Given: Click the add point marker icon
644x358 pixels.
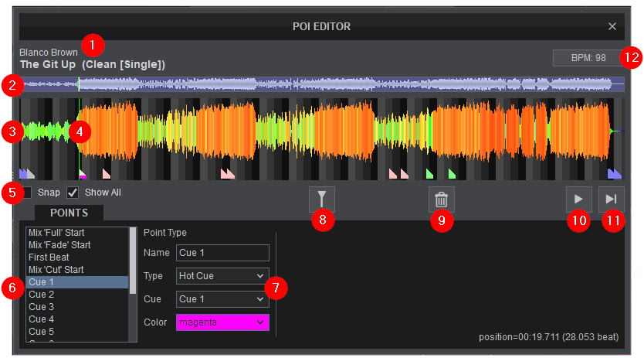Looking at the screenshot, I should point(322,199).
